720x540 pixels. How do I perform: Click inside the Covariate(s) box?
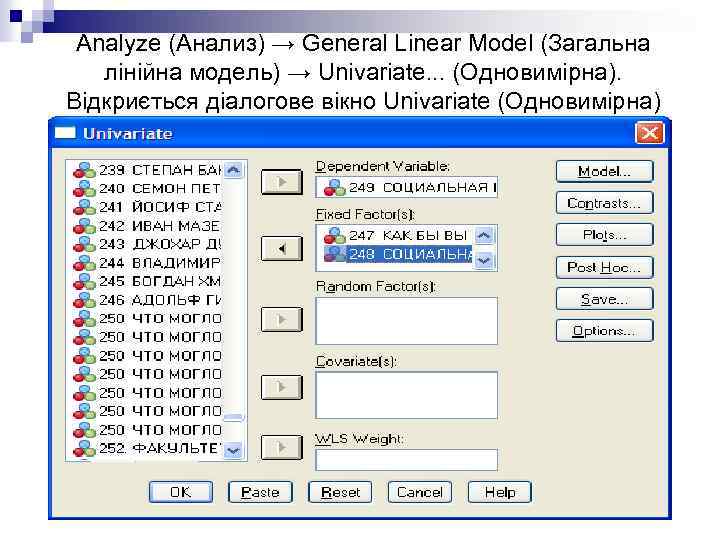406,395
